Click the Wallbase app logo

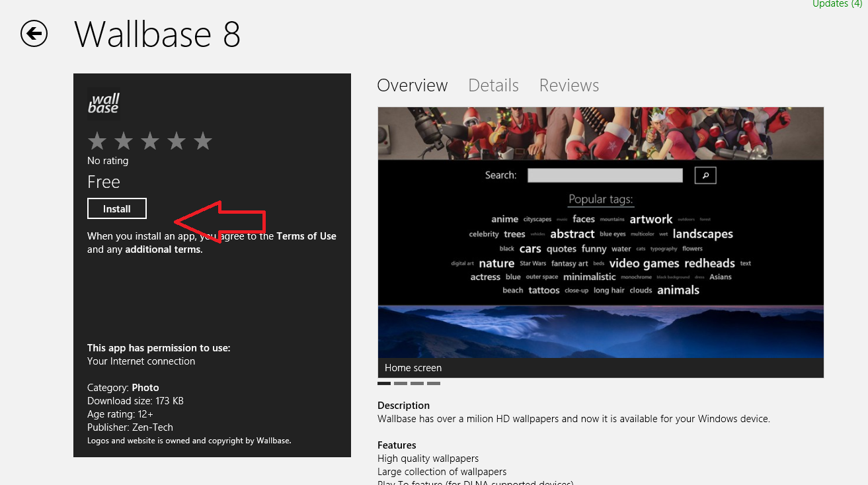click(x=104, y=103)
